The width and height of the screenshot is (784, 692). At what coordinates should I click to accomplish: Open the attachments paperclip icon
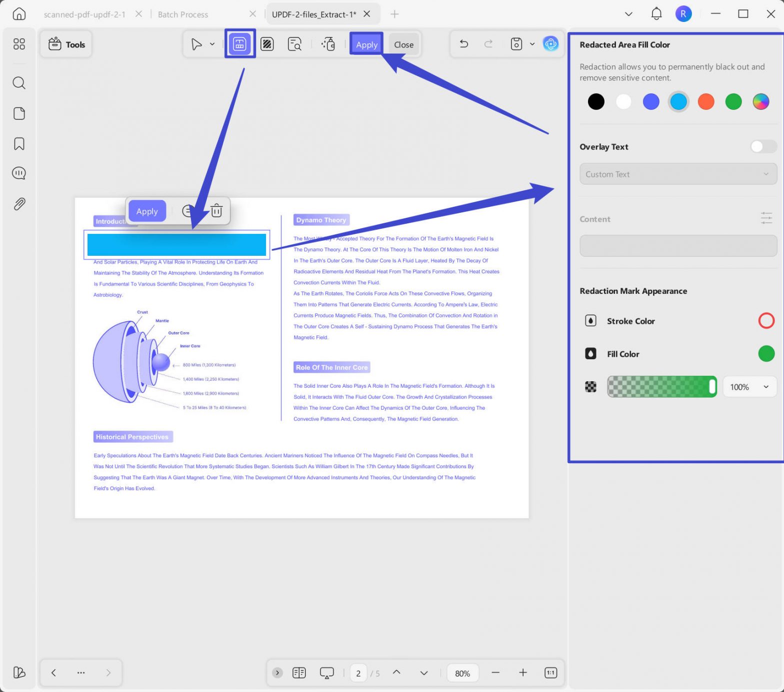pos(19,203)
